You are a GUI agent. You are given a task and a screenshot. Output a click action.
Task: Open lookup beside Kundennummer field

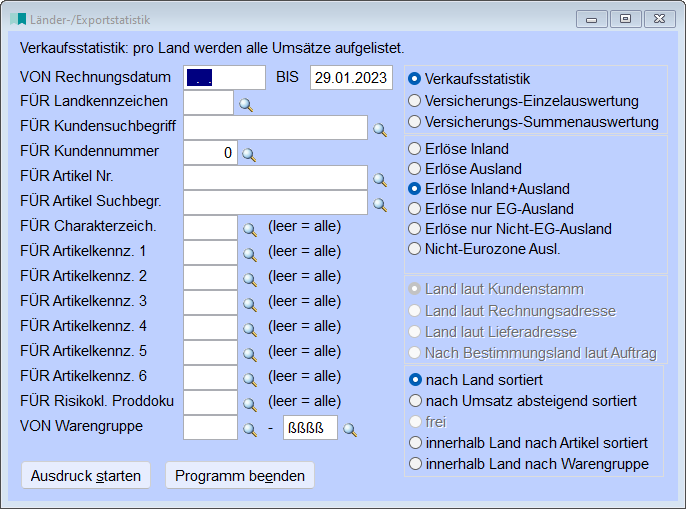[x=249, y=154]
